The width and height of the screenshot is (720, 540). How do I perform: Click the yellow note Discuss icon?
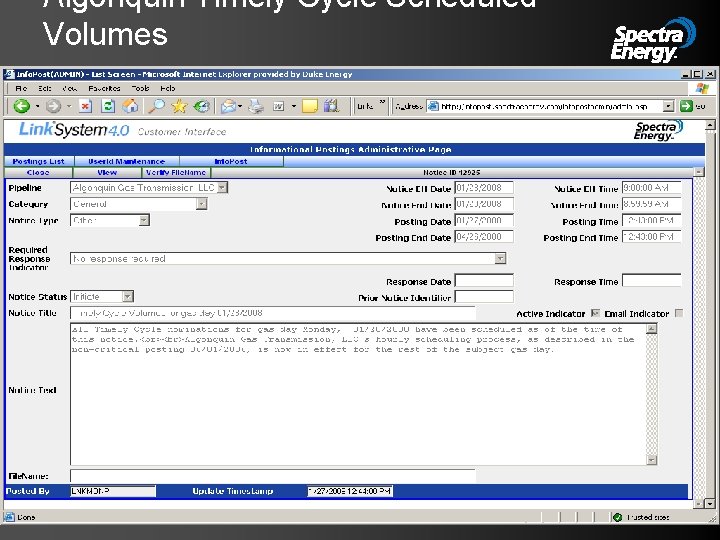coord(310,107)
